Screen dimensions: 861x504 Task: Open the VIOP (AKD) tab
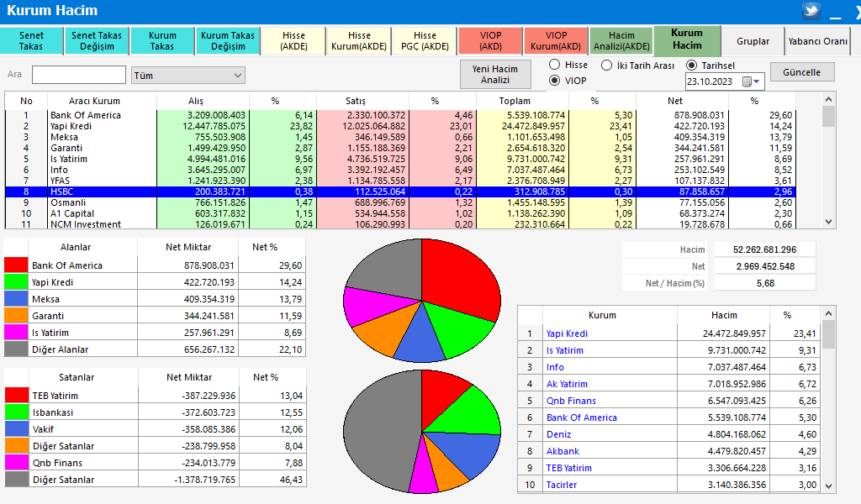click(x=491, y=41)
